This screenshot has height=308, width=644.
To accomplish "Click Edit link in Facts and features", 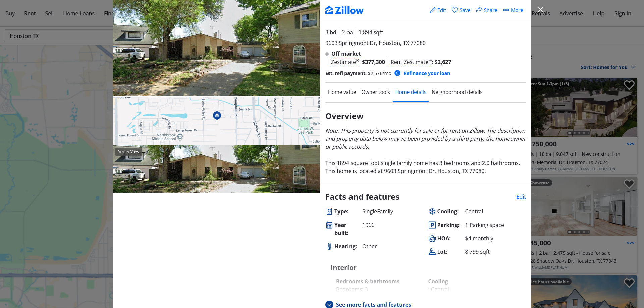I will (521, 197).
